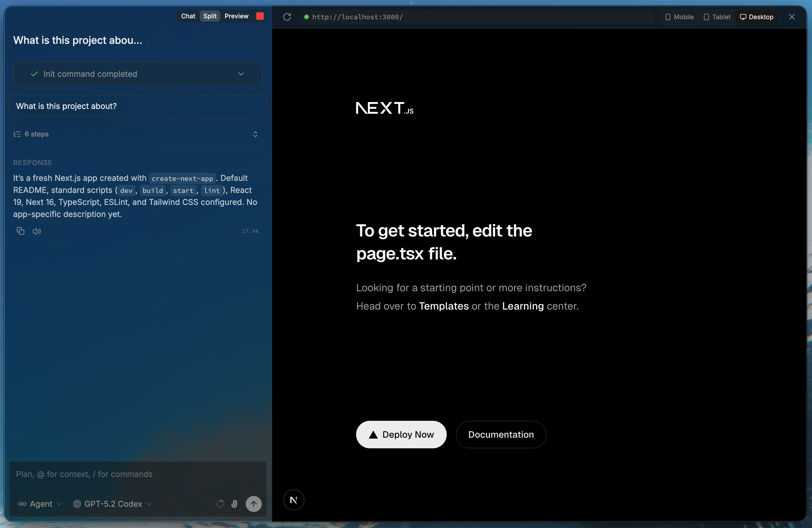812x528 pixels.
Task: Click the read-aloud speaker icon
Action: point(36,231)
